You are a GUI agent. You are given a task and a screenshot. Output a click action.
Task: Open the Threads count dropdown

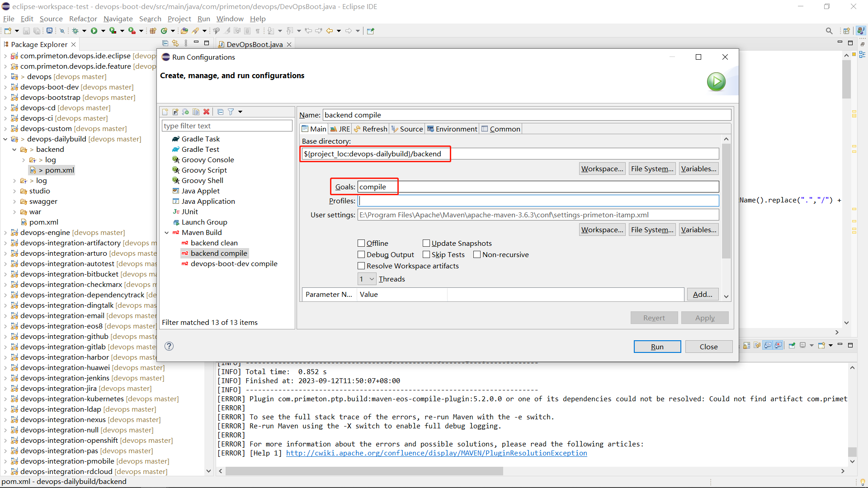coord(367,279)
